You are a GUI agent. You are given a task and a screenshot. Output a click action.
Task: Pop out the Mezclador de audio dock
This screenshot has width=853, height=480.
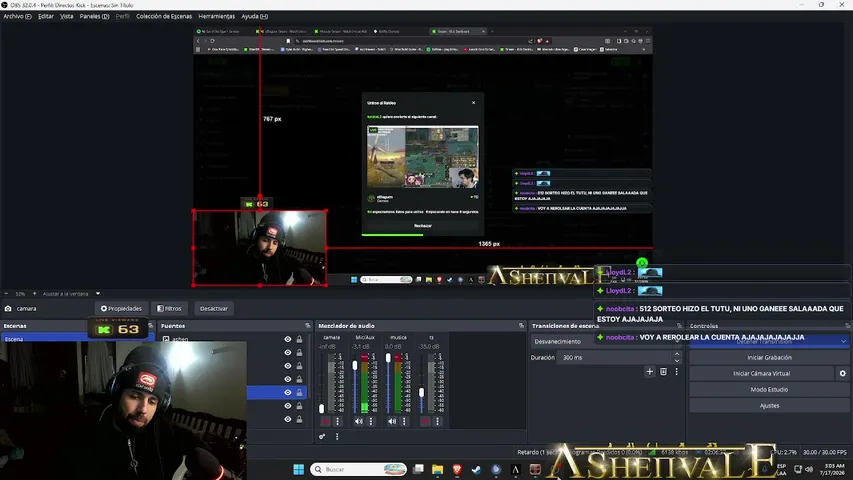pos(521,325)
